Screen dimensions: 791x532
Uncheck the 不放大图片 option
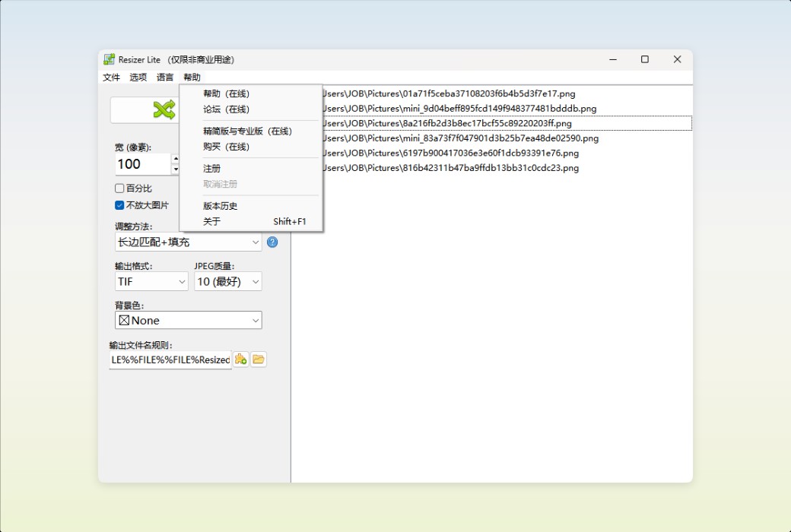(x=119, y=204)
